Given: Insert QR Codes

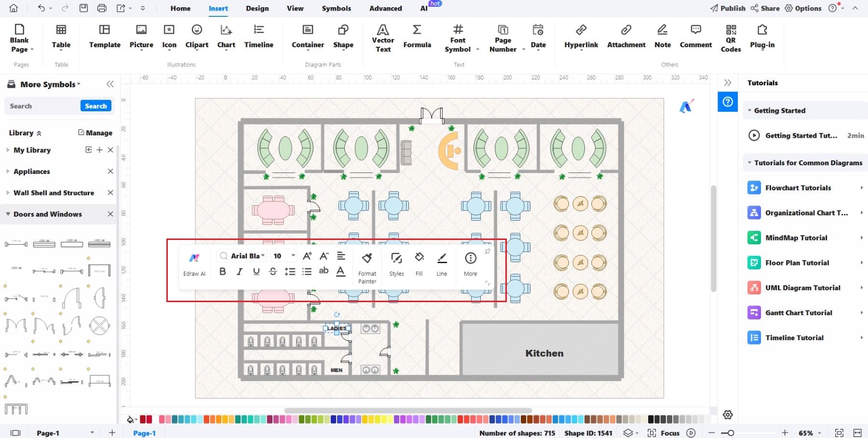Looking at the screenshot, I should pos(731,38).
